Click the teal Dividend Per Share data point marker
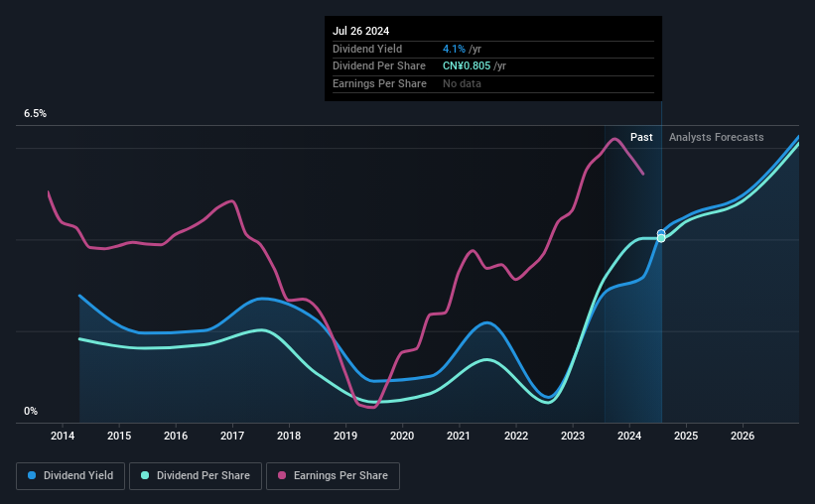 [x=661, y=238]
